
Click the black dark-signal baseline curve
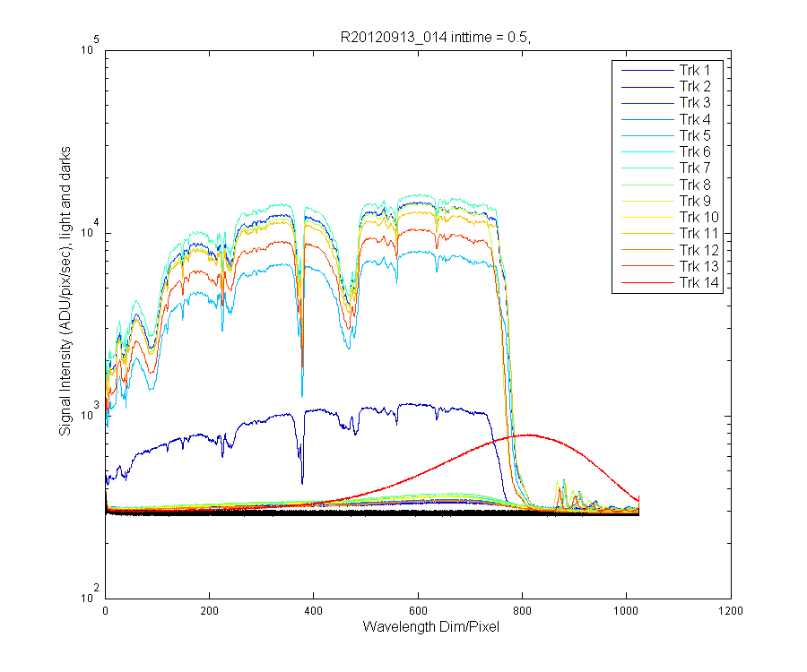pyautogui.click(x=372, y=513)
